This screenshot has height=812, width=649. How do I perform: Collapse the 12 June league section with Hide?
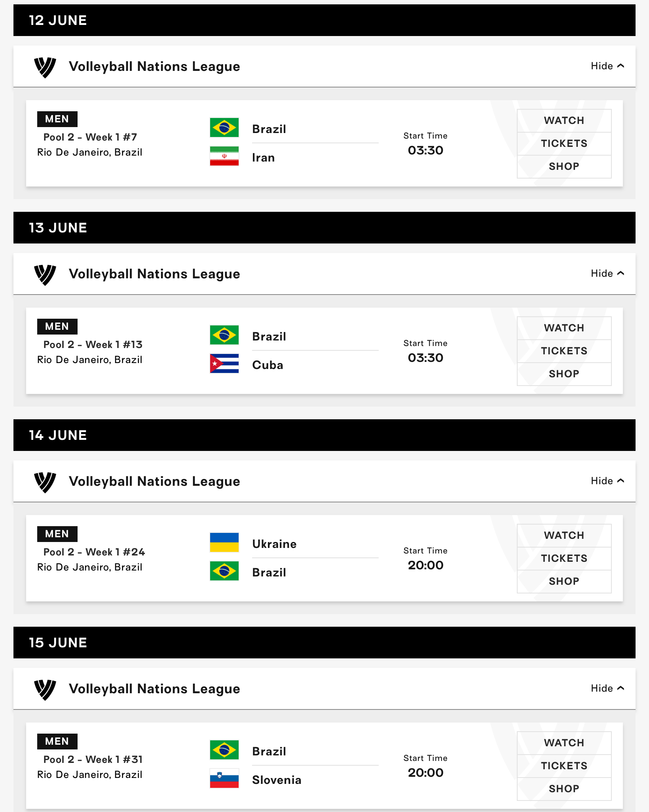point(607,66)
